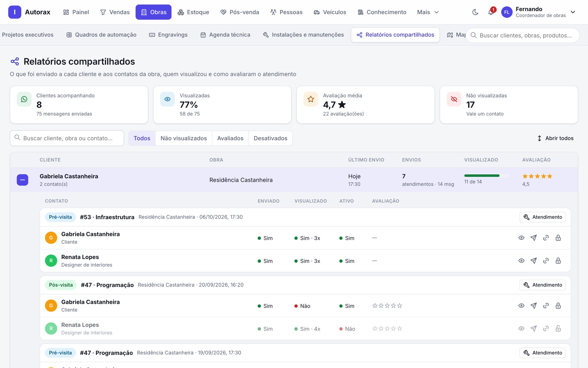Filter by Desativados
588x368 pixels.
pyautogui.click(x=270, y=138)
